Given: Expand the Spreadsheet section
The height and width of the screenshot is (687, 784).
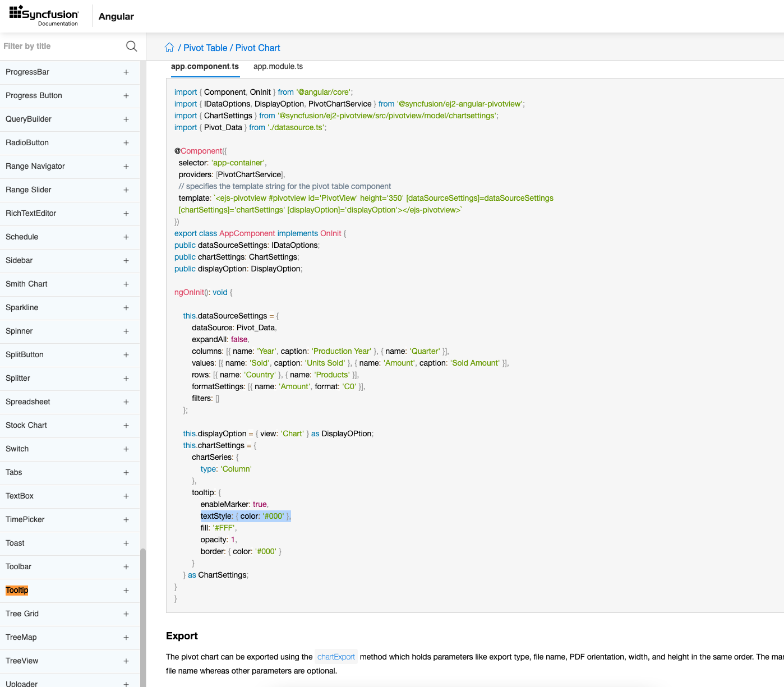Looking at the screenshot, I should click(126, 402).
